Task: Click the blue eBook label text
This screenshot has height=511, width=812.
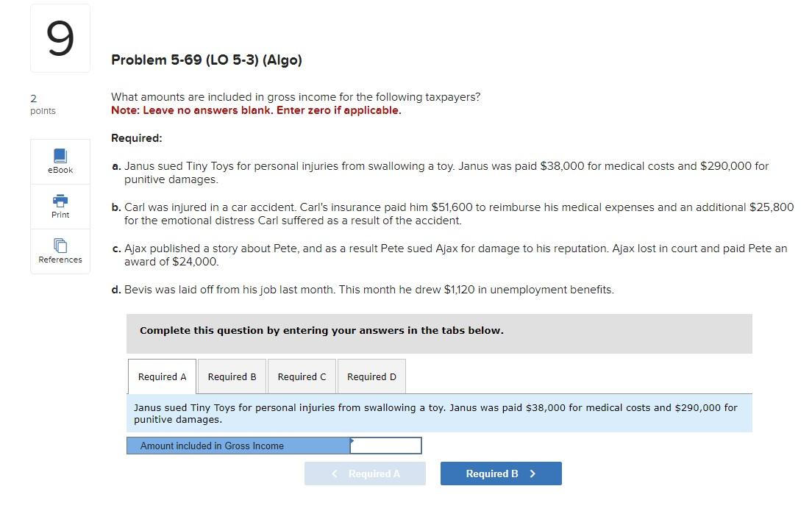Action: (60, 169)
